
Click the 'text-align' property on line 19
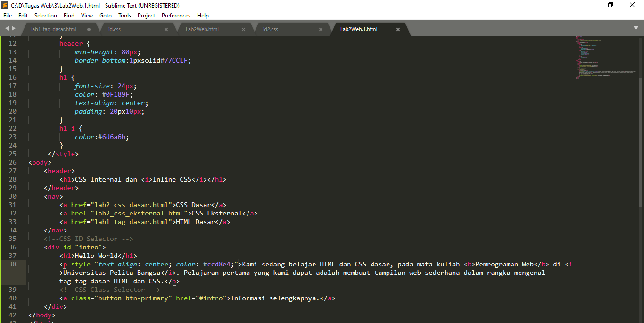[94, 103]
